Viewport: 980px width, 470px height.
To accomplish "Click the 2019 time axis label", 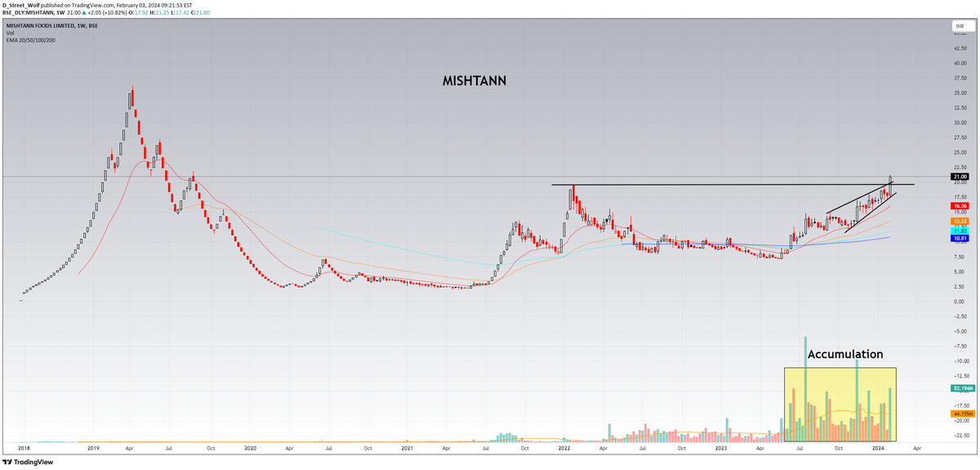I will coord(93,449).
